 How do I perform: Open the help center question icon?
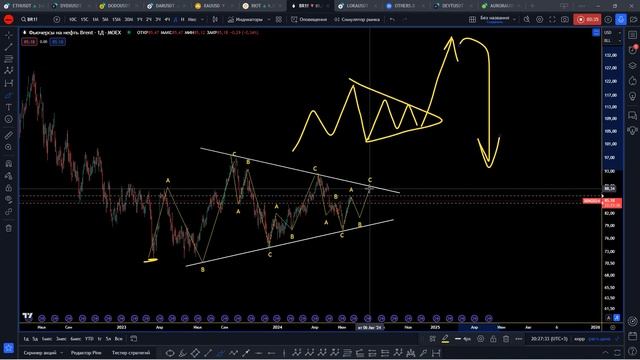coord(633,352)
